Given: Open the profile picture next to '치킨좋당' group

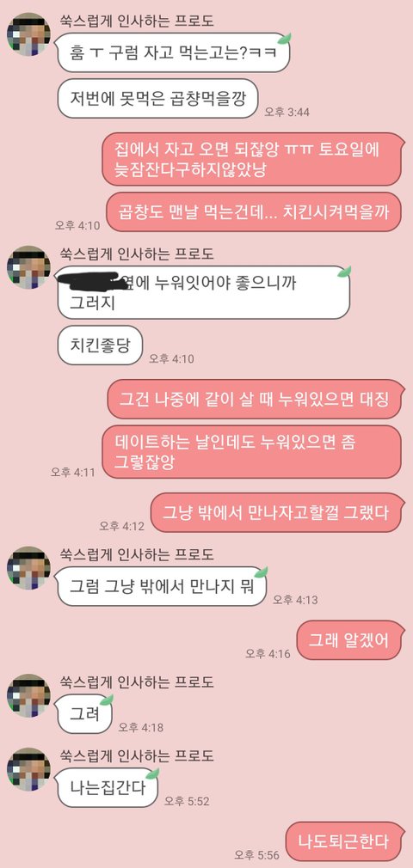Looking at the screenshot, I should [x=28, y=267].
